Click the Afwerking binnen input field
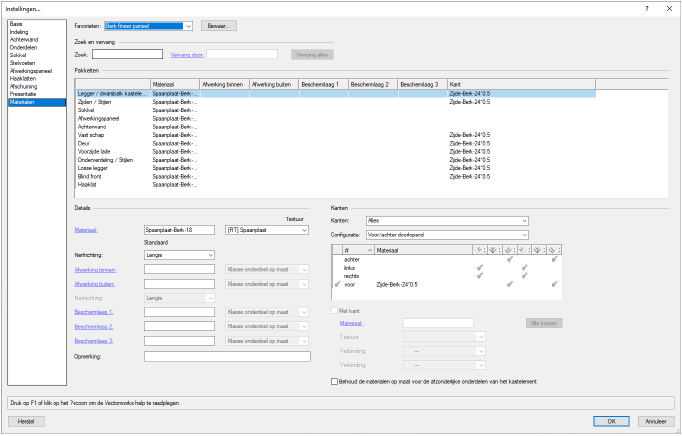682x436 pixels. tap(179, 270)
